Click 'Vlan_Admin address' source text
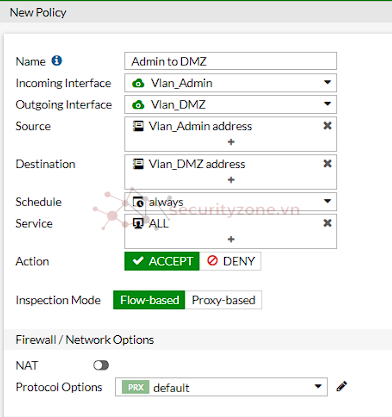Viewport: 392px width, 417px height. tap(200, 126)
